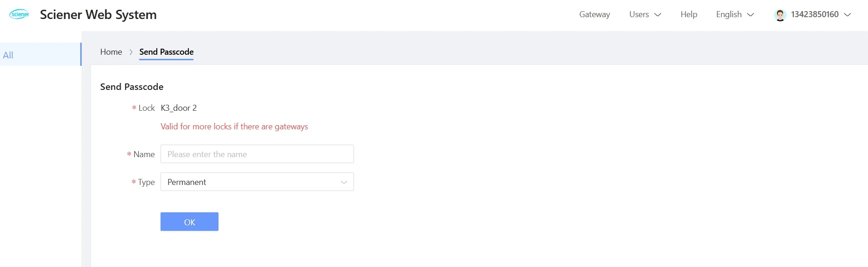This screenshot has height=267, width=868.
Task: Click the user avatar icon
Action: [x=780, y=15]
